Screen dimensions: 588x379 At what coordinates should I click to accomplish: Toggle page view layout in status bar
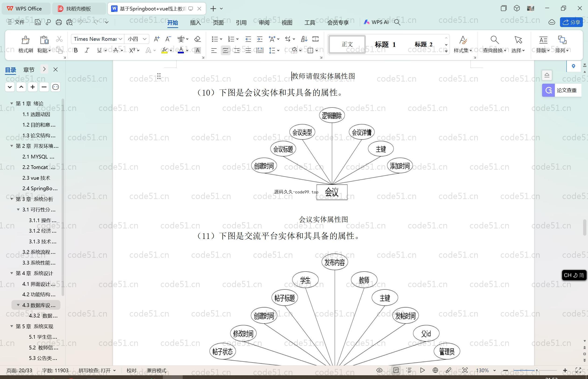396,370
